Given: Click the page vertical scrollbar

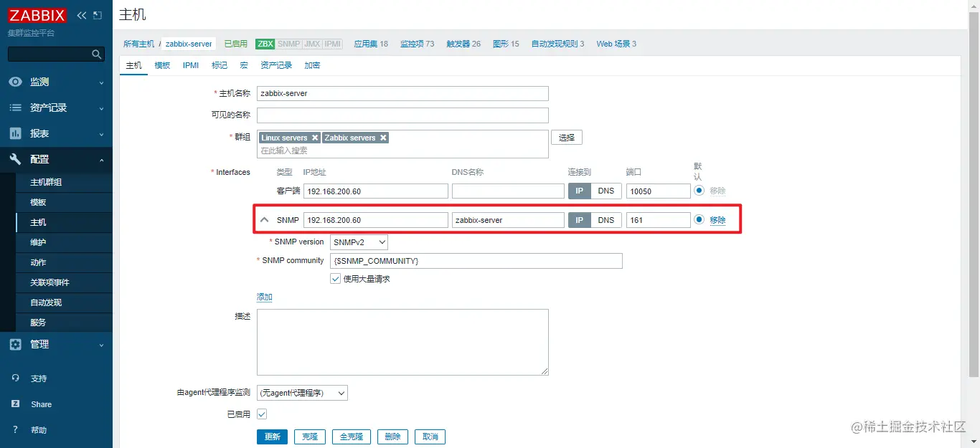Looking at the screenshot, I should tap(974, 194).
